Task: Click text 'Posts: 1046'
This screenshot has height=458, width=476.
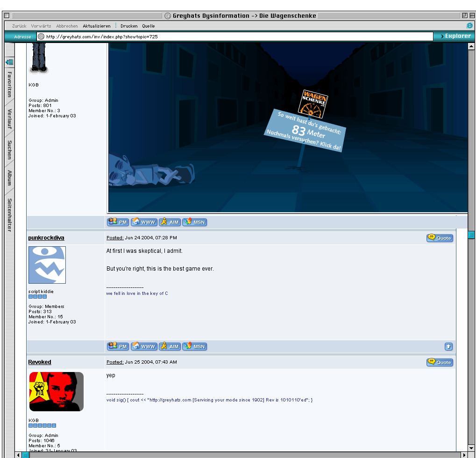Action: point(41,441)
